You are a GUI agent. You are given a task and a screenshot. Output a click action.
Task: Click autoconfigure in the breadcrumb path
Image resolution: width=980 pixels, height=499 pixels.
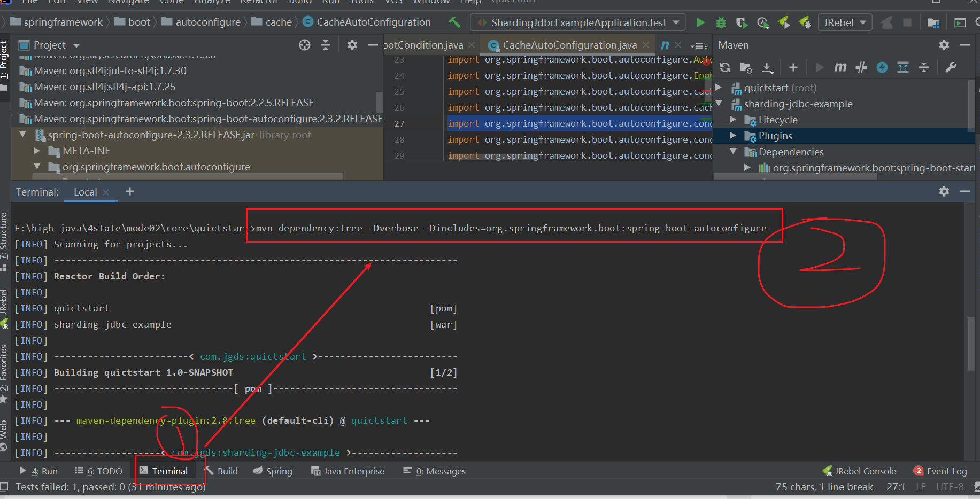point(202,22)
